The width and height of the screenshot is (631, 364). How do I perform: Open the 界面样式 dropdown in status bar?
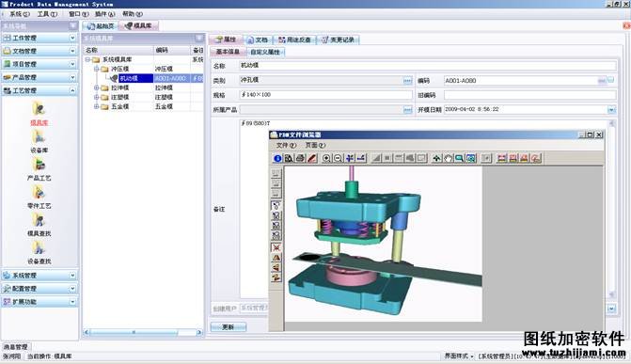coord(459,356)
